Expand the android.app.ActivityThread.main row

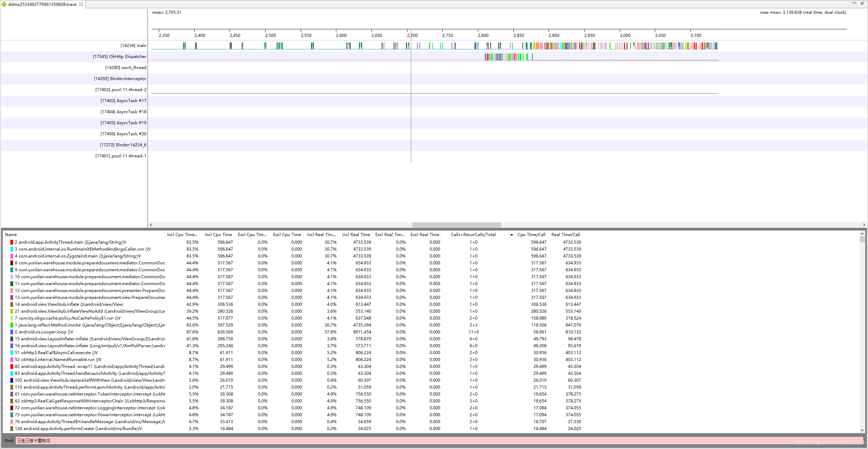click(5, 242)
